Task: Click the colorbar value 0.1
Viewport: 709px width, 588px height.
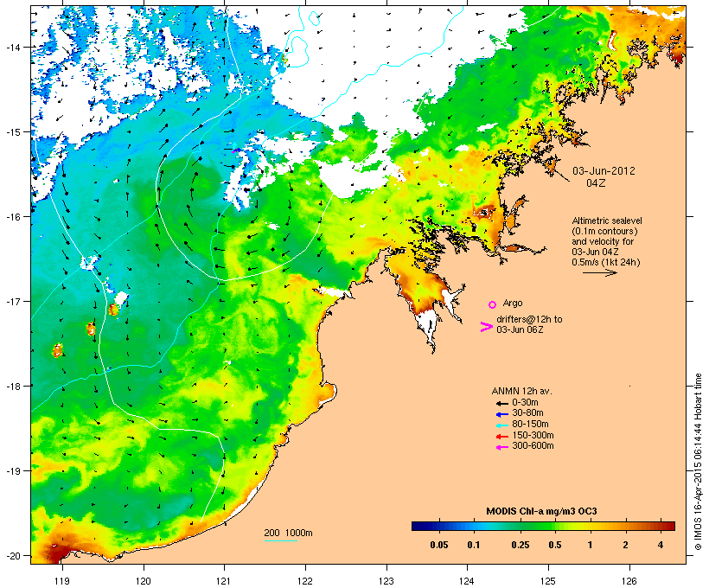Action: tap(474, 545)
